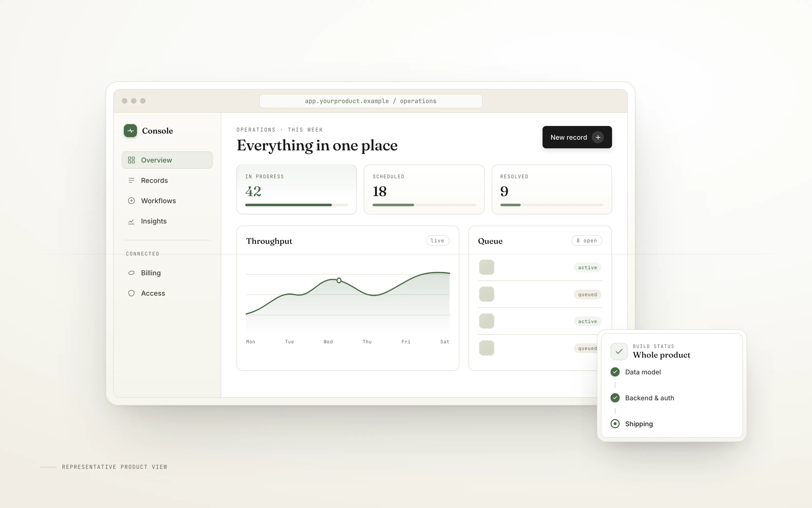Viewport: 812px width, 508px height.
Task: Click the Records list icon
Action: 131,180
